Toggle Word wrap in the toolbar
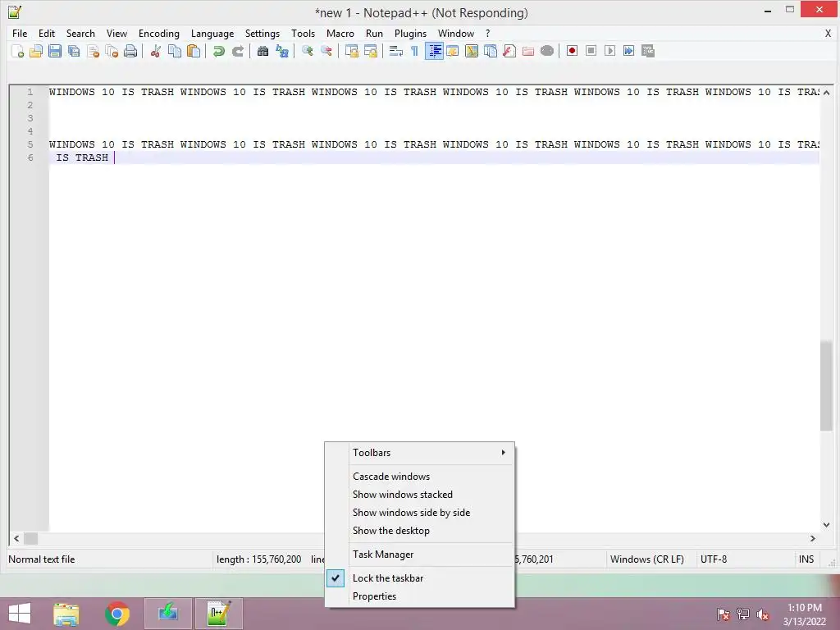 click(396, 51)
